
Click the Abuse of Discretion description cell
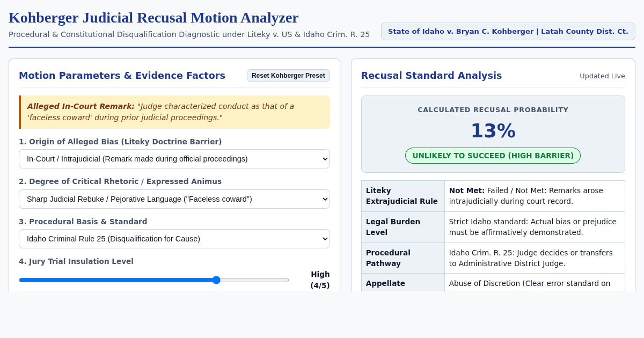point(535,283)
